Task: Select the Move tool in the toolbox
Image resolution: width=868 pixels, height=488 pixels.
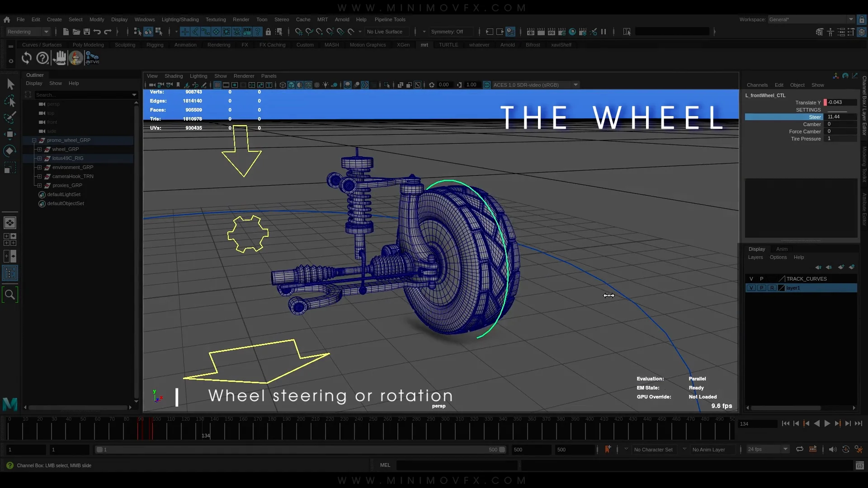Action: click(10, 134)
